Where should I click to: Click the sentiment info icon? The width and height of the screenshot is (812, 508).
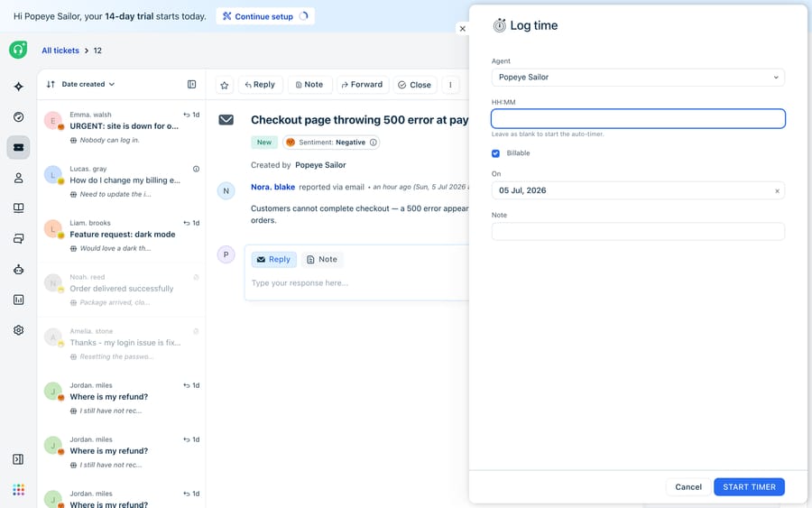pos(374,143)
